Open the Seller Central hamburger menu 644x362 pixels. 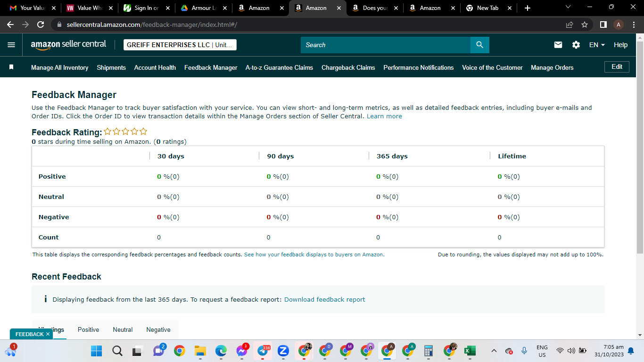11,45
